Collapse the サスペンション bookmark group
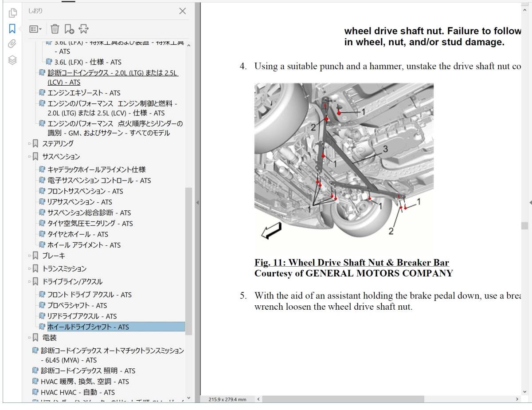 point(30,157)
